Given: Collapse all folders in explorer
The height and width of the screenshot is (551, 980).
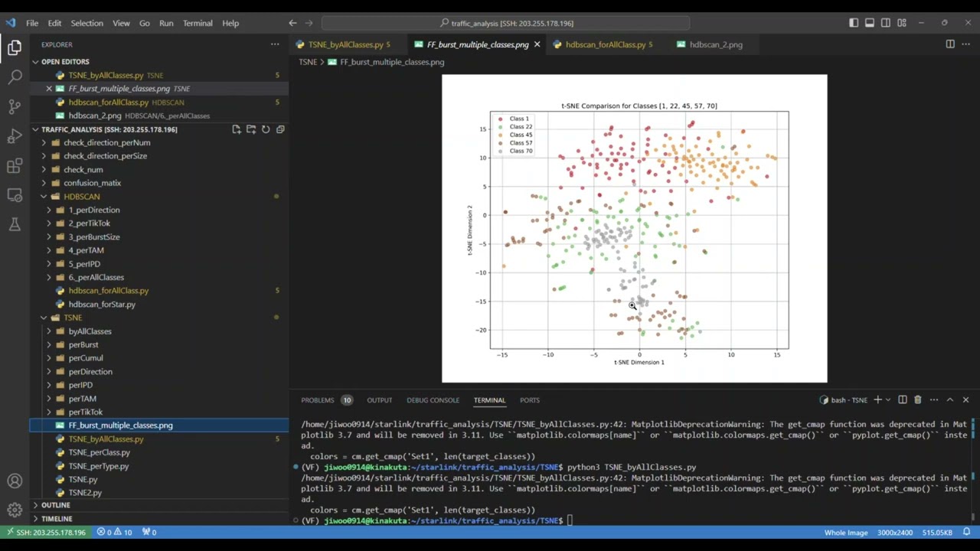Looking at the screenshot, I should [x=280, y=129].
